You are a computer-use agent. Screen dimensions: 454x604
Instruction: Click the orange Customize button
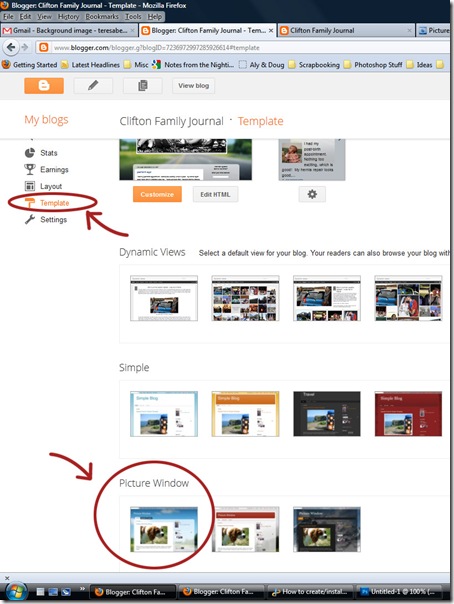(x=157, y=195)
